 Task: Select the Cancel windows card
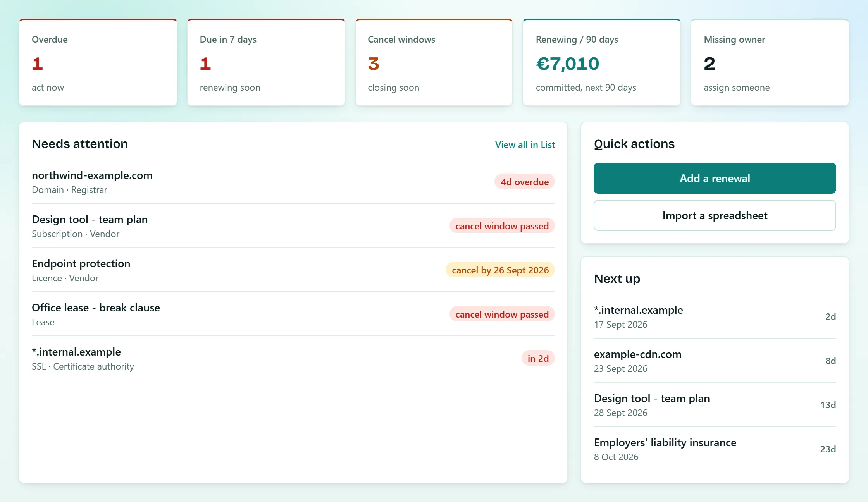tap(434, 62)
